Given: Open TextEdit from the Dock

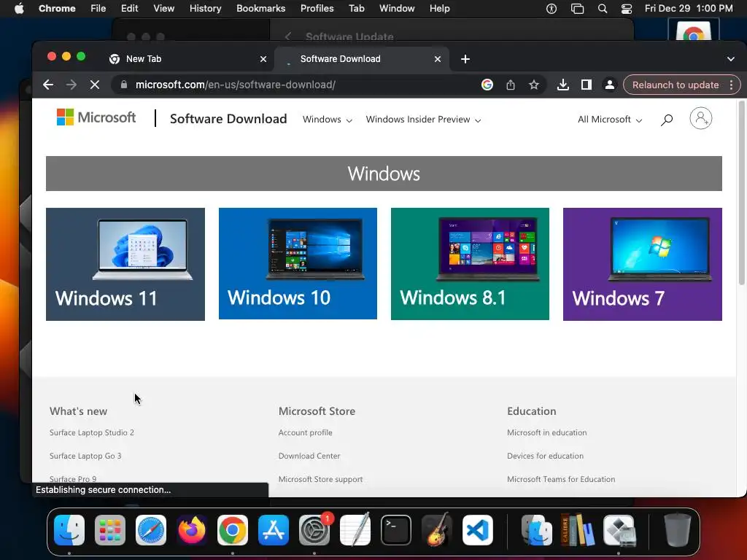Looking at the screenshot, I should tap(355, 530).
